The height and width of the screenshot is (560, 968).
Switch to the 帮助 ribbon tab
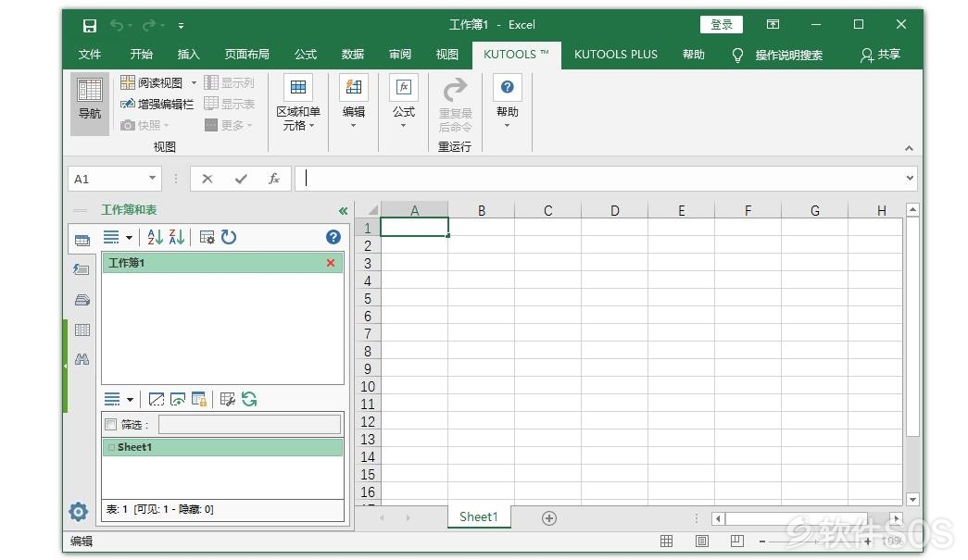pos(693,55)
